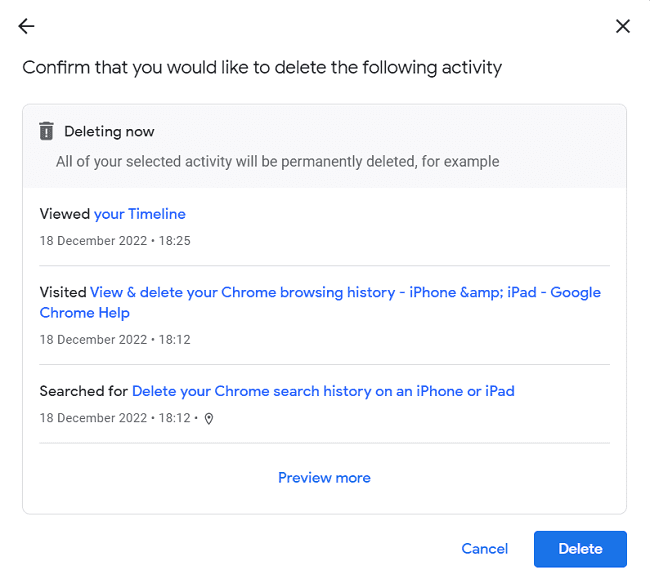Click the 'Confirm that you would like' heading

tap(262, 68)
